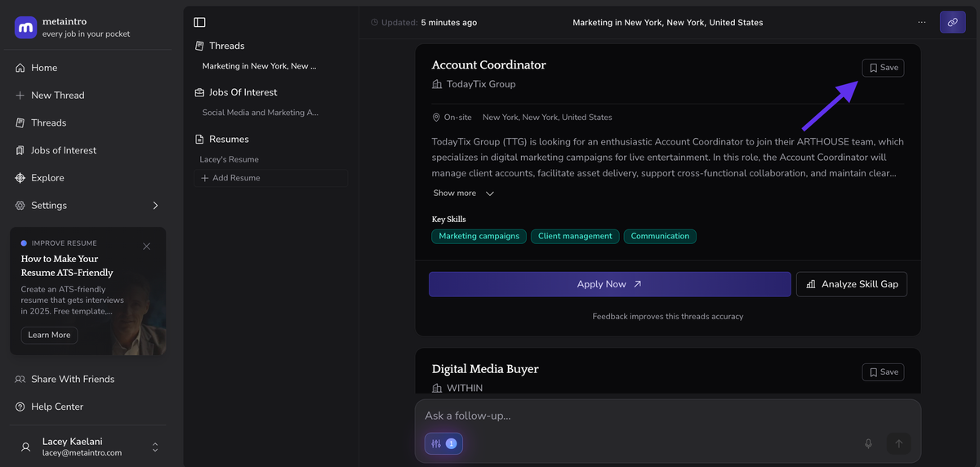The image size is (980, 467).
Task: Go to Explore in the sidebar
Action: coord(47,178)
